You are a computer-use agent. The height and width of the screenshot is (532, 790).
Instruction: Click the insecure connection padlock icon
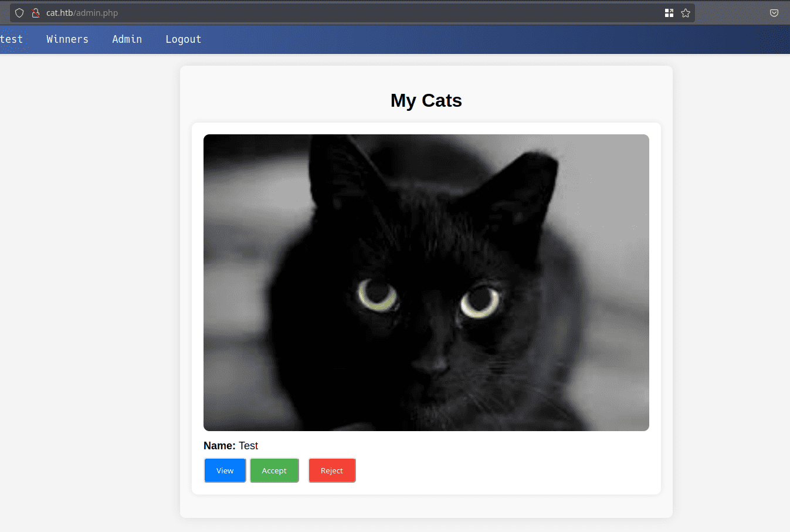coord(35,13)
